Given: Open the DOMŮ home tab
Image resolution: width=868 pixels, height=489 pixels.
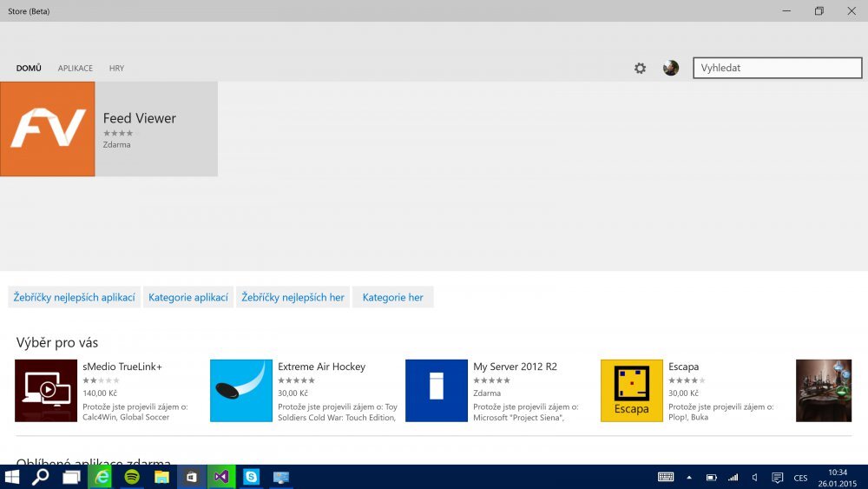Looking at the screenshot, I should click(29, 68).
